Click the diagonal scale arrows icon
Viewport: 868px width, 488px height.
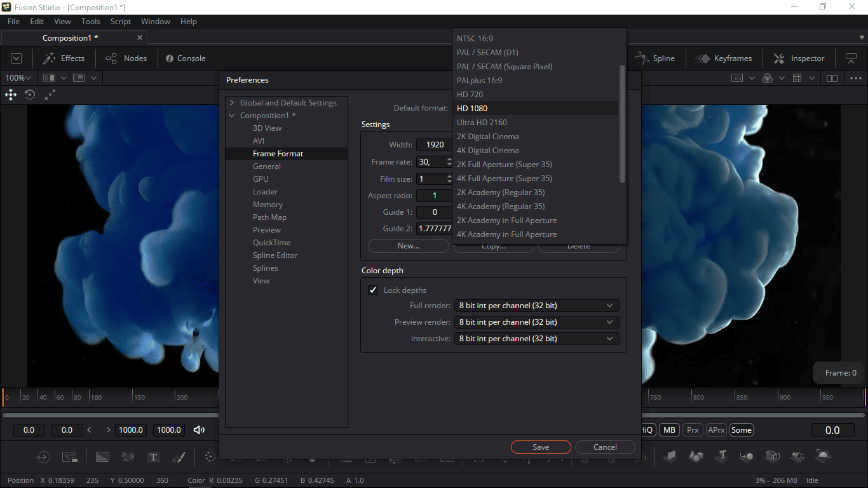[50, 95]
